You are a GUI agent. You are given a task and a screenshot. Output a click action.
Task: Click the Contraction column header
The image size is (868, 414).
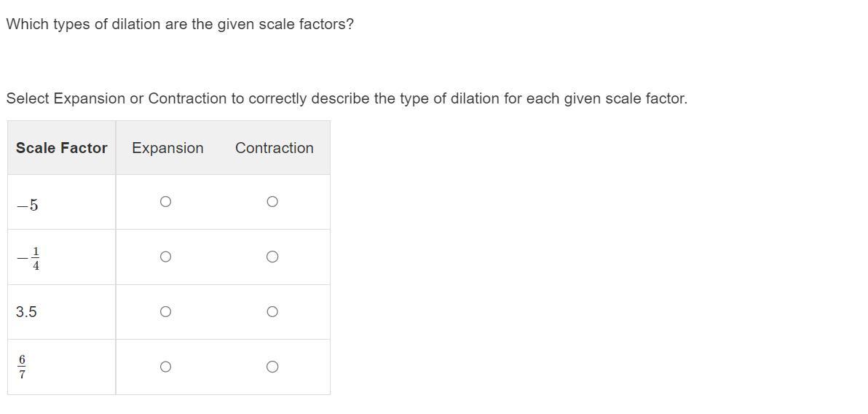[274, 148]
